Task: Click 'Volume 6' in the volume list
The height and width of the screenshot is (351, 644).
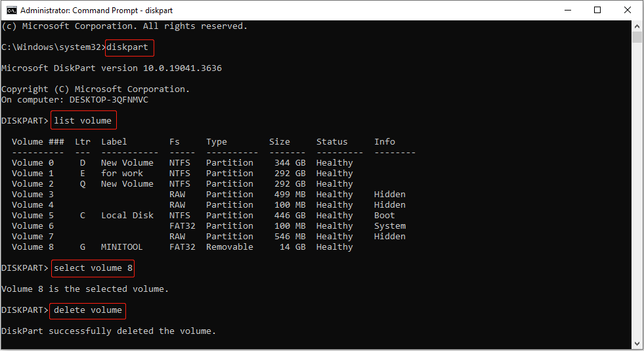Action: click(33, 226)
